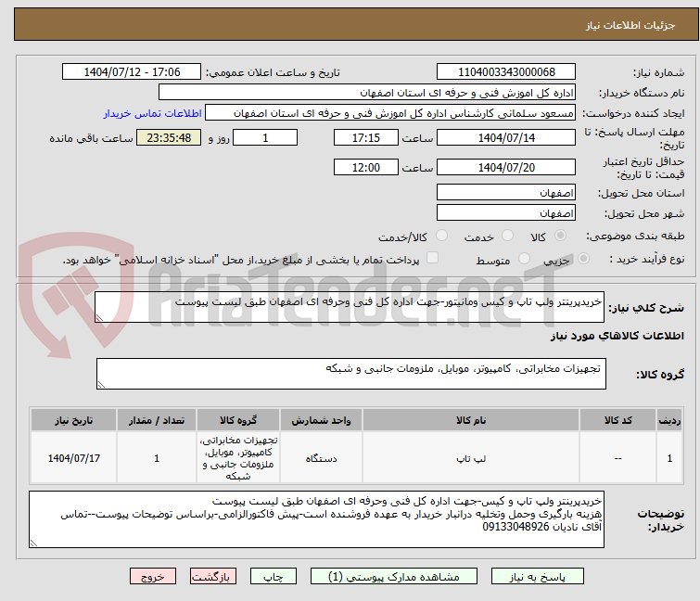
Task: Click the buyer organization name field
Action: (x=367, y=93)
